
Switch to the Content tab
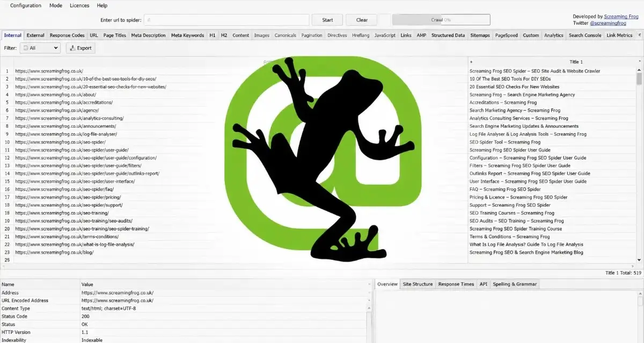click(241, 35)
